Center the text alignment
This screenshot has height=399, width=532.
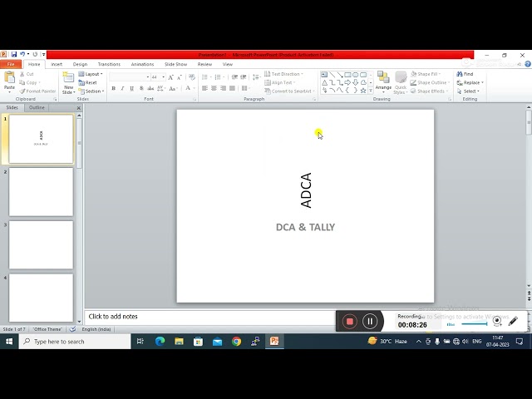[x=214, y=89]
